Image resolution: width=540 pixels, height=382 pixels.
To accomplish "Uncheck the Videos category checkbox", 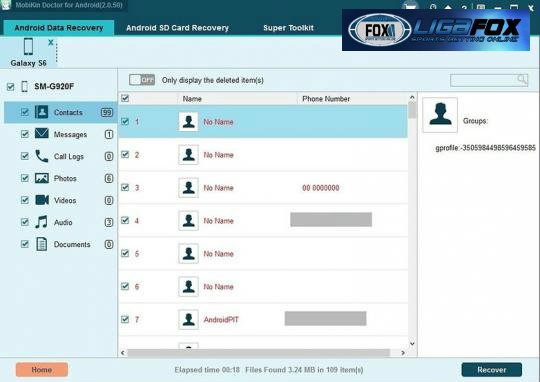I will pos(24,200).
